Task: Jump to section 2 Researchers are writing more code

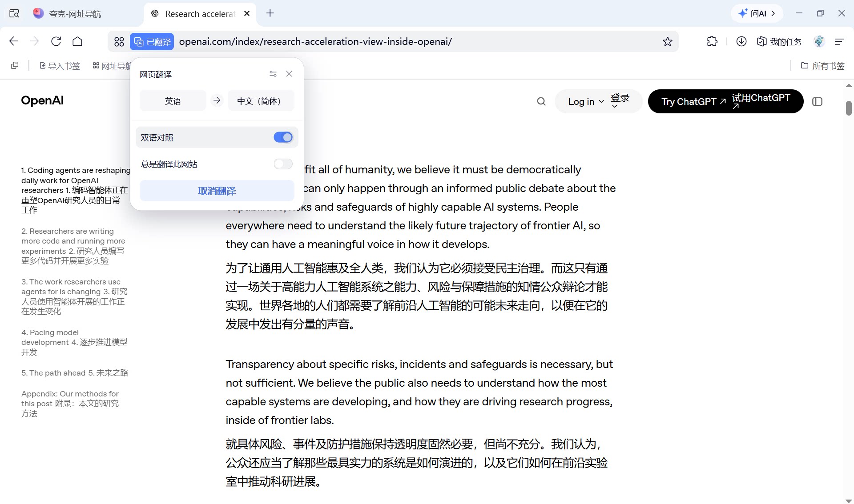Action: [73, 246]
